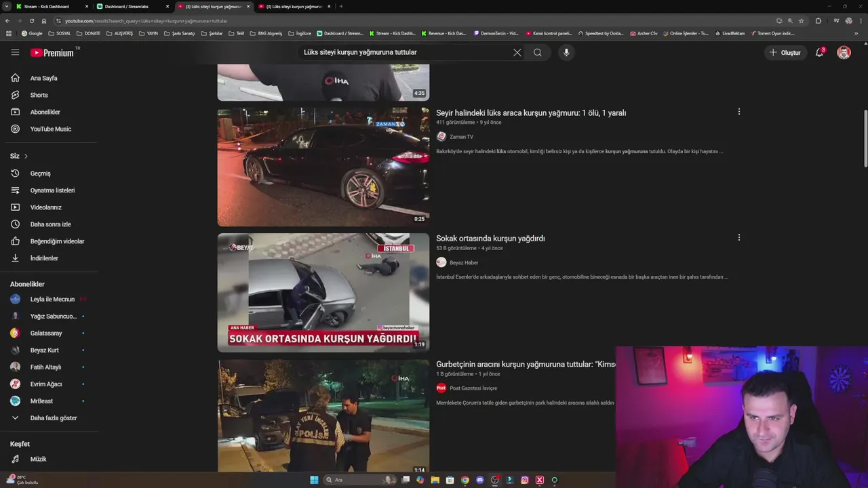Reload the page
This screenshot has height=488, width=868.
[x=31, y=21]
